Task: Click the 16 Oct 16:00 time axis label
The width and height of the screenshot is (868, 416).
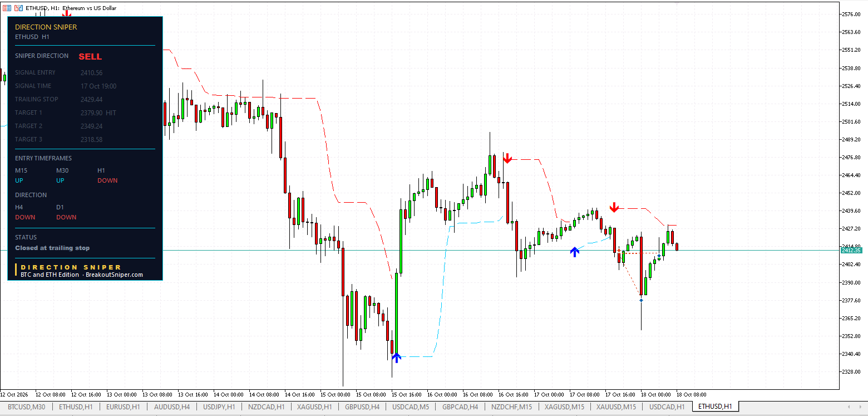Action: pos(514,394)
